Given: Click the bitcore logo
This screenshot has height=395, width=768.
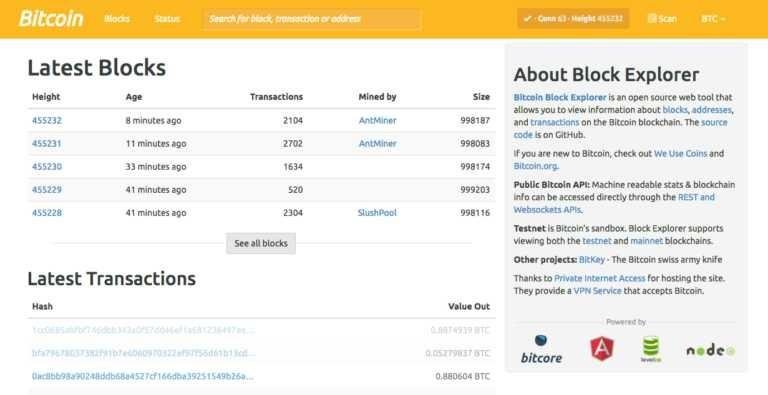Looking at the screenshot, I should pos(541,349).
